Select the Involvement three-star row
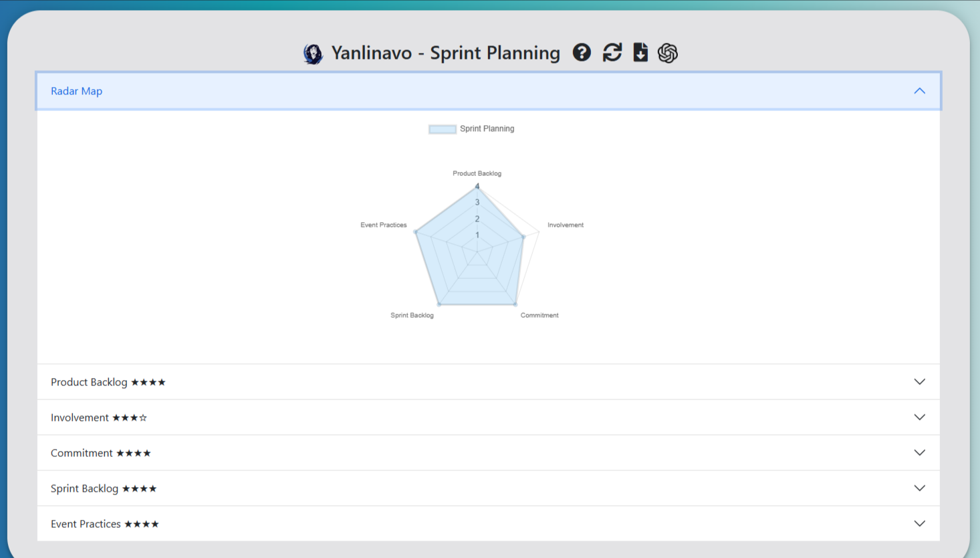 coord(99,417)
